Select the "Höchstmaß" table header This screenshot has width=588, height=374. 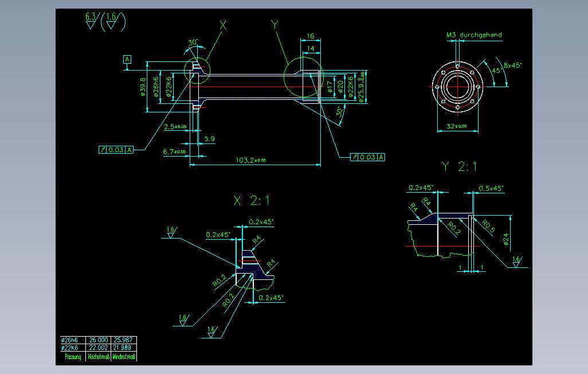(x=99, y=357)
